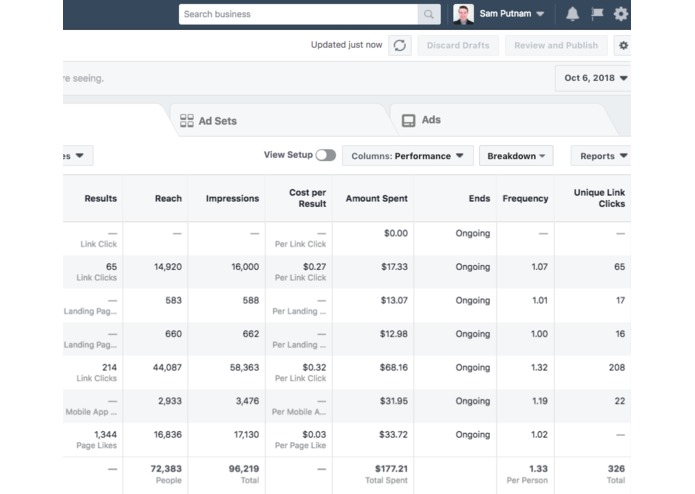This screenshot has width=695, height=494.
Task: Click Updated just now status text
Action: pyautogui.click(x=346, y=45)
